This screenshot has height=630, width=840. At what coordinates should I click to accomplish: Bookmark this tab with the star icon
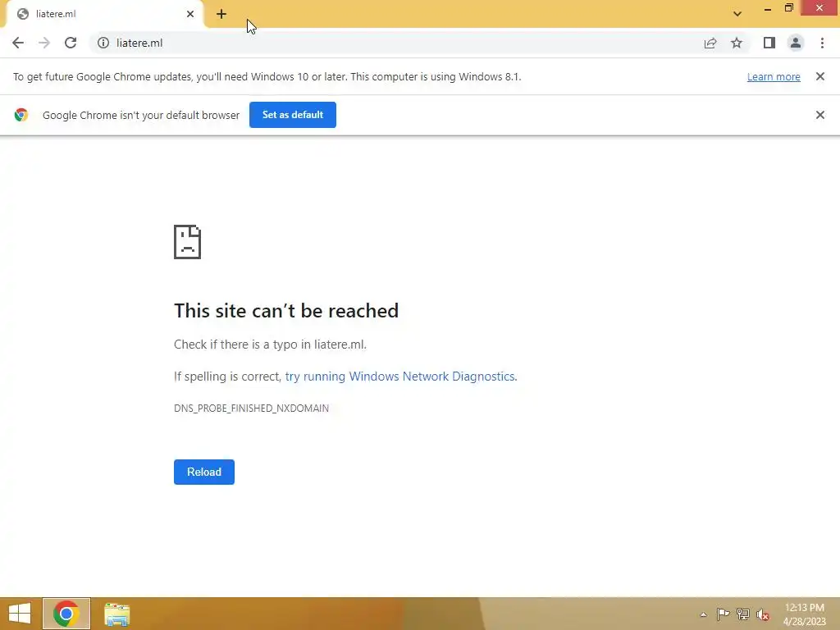point(737,43)
